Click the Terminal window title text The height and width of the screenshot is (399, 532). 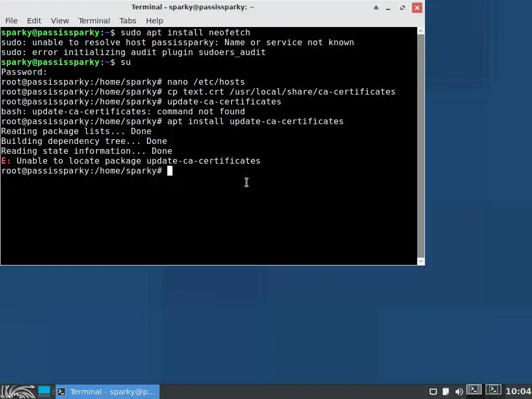[x=193, y=7]
